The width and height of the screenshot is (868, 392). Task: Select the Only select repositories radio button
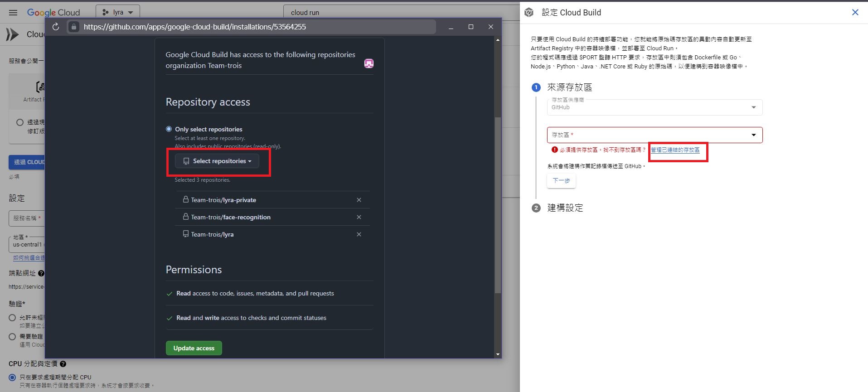click(x=169, y=129)
